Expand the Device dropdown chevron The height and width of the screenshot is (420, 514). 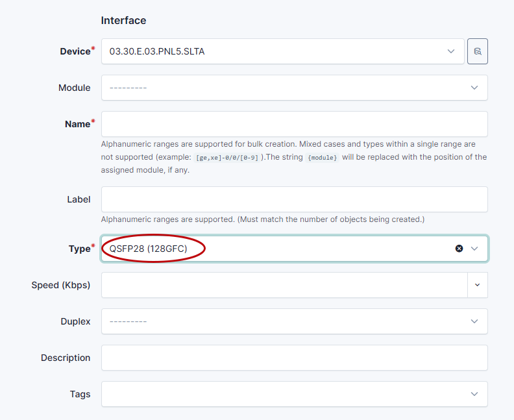pos(451,51)
